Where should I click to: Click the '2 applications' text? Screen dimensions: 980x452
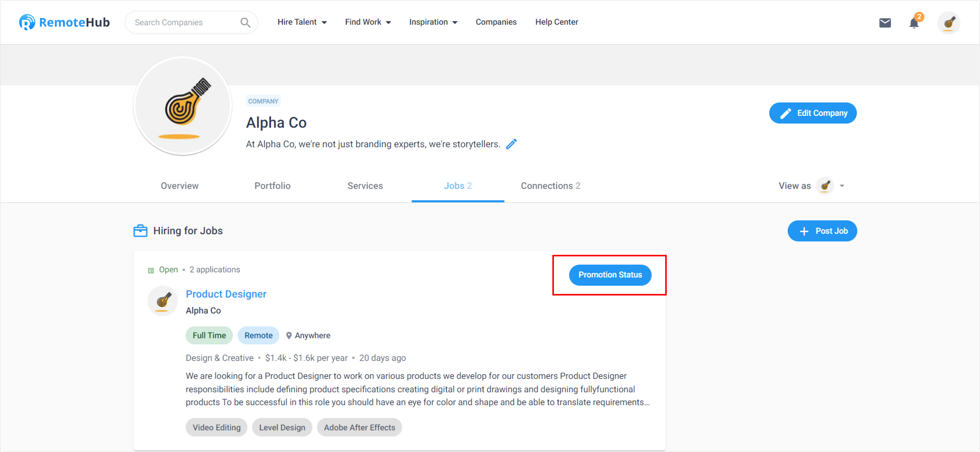point(215,270)
